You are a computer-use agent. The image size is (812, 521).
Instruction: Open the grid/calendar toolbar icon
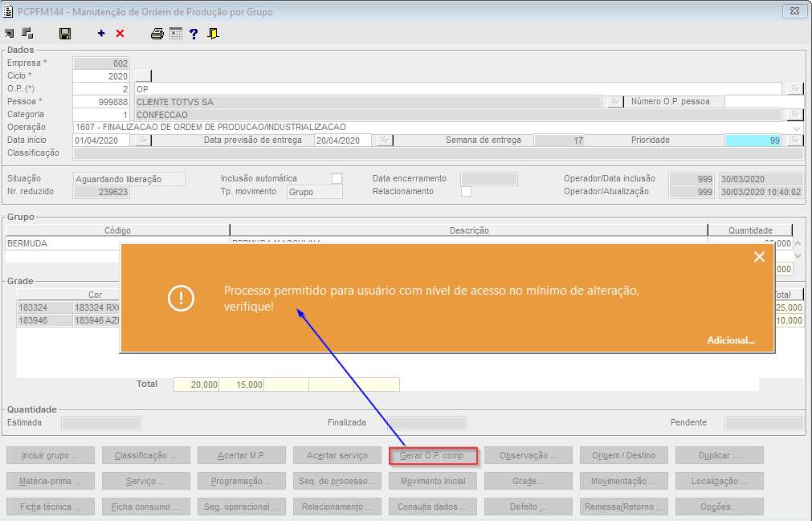(x=176, y=34)
